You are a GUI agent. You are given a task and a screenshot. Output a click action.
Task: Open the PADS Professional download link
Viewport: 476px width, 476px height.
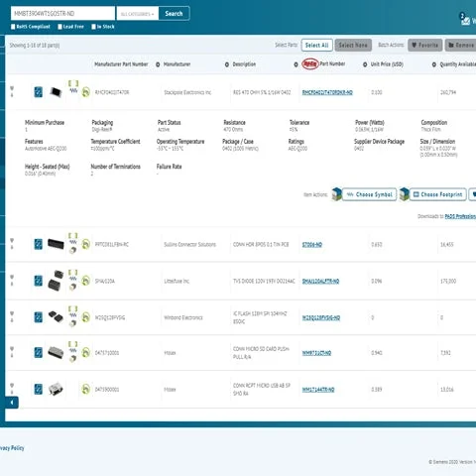point(460,216)
